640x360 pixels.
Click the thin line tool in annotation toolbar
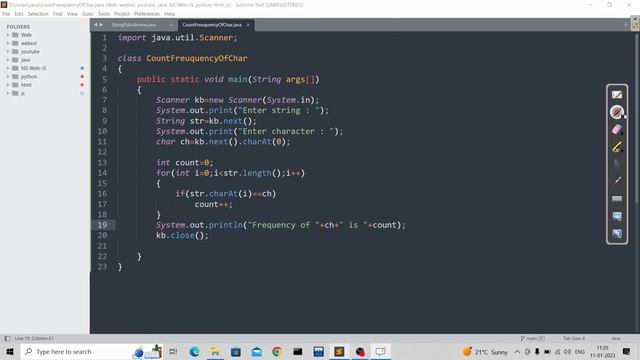click(x=617, y=180)
